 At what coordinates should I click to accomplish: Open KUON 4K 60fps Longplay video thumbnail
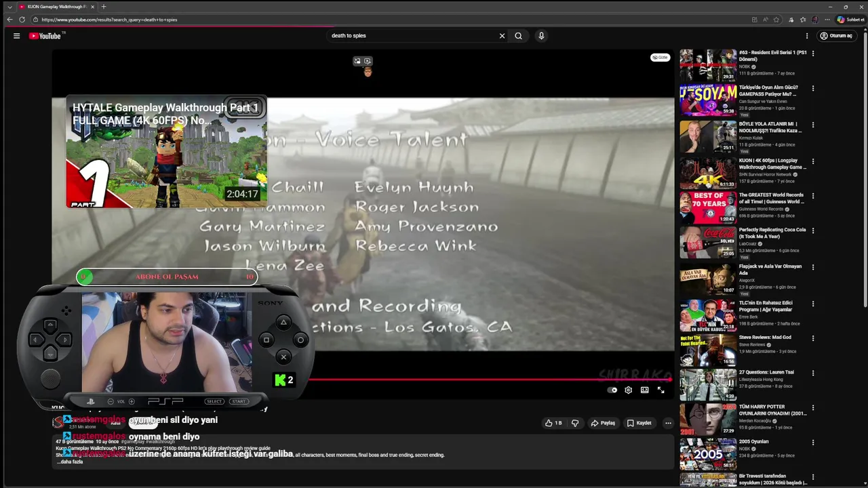[708, 173]
